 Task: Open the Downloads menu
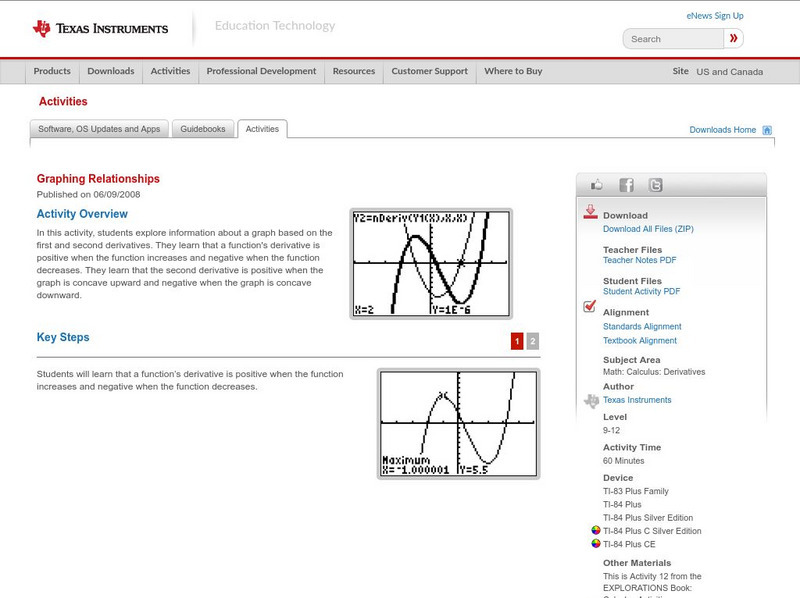111,71
